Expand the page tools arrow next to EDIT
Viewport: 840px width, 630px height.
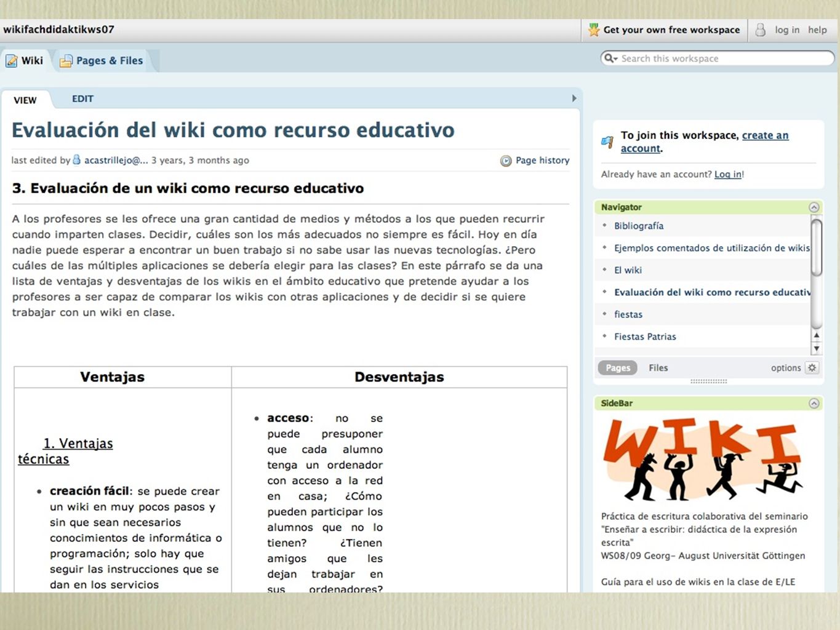[574, 98]
